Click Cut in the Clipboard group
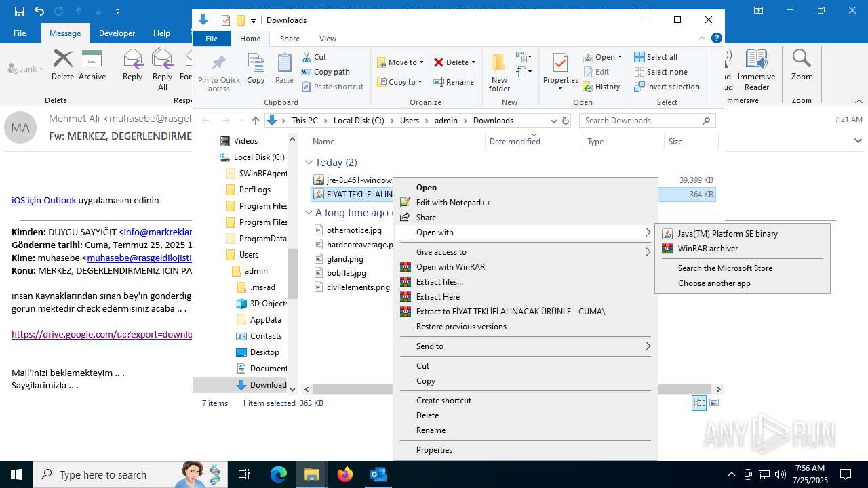This screenshot has height=488, width=868. pos(314,57)
